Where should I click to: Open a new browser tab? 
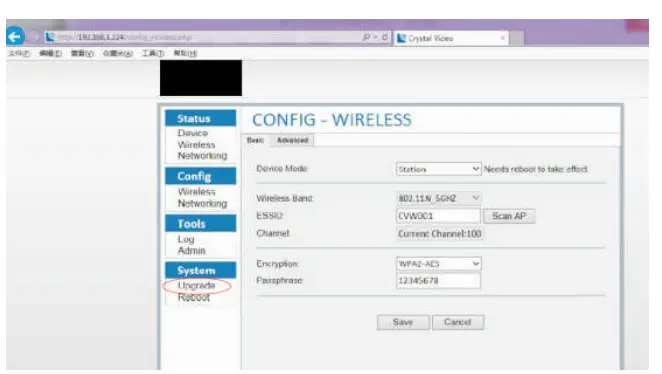517,38
